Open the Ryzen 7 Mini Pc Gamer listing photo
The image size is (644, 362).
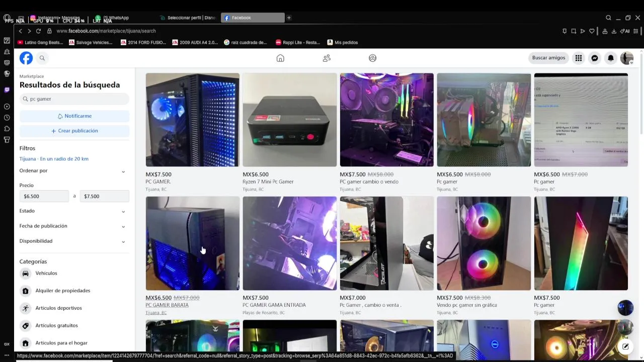tap(290, 120)
